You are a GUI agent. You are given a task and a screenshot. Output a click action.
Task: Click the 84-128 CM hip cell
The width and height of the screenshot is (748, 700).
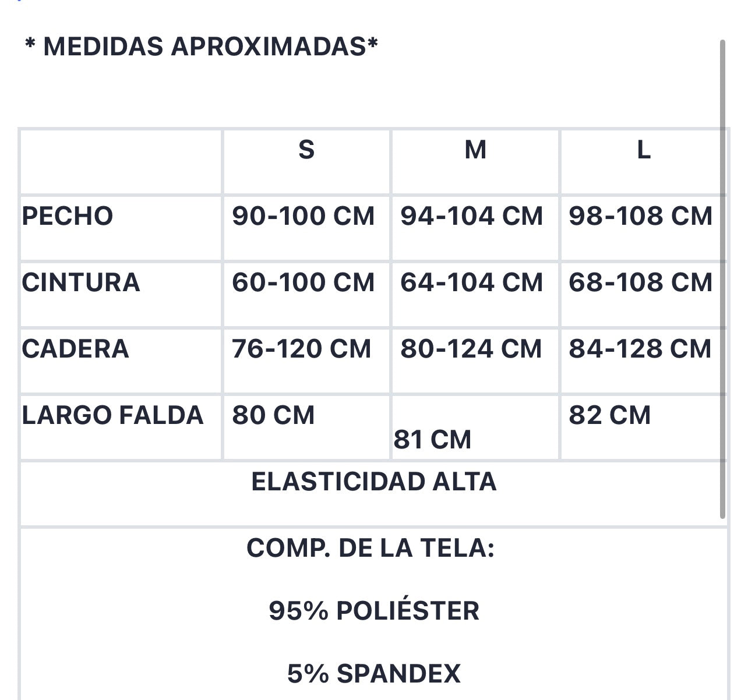[640, 349]
